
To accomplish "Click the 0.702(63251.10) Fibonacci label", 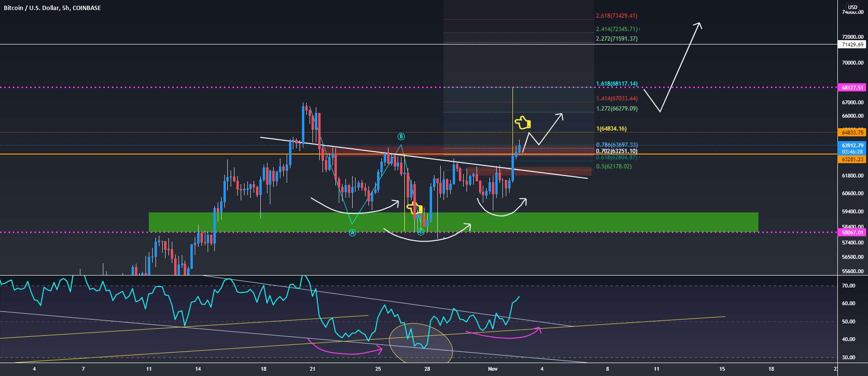I will tap(616, 151).
